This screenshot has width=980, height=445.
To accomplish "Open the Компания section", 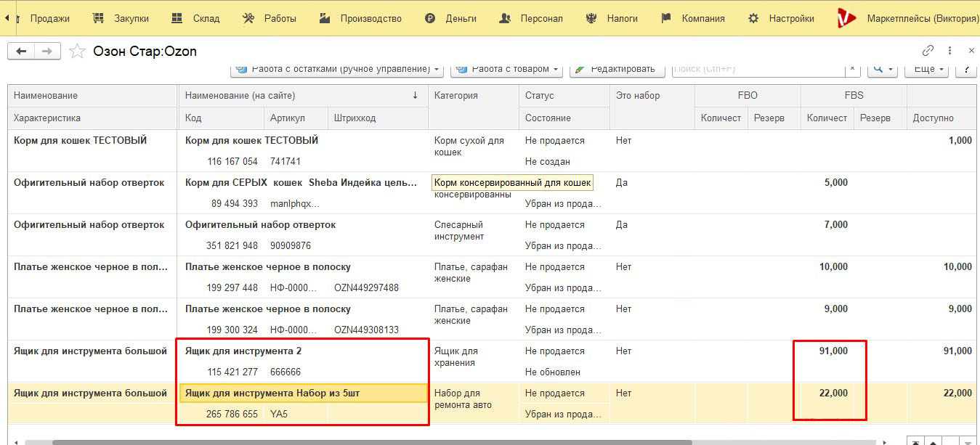I will click(x=693, y=18).
